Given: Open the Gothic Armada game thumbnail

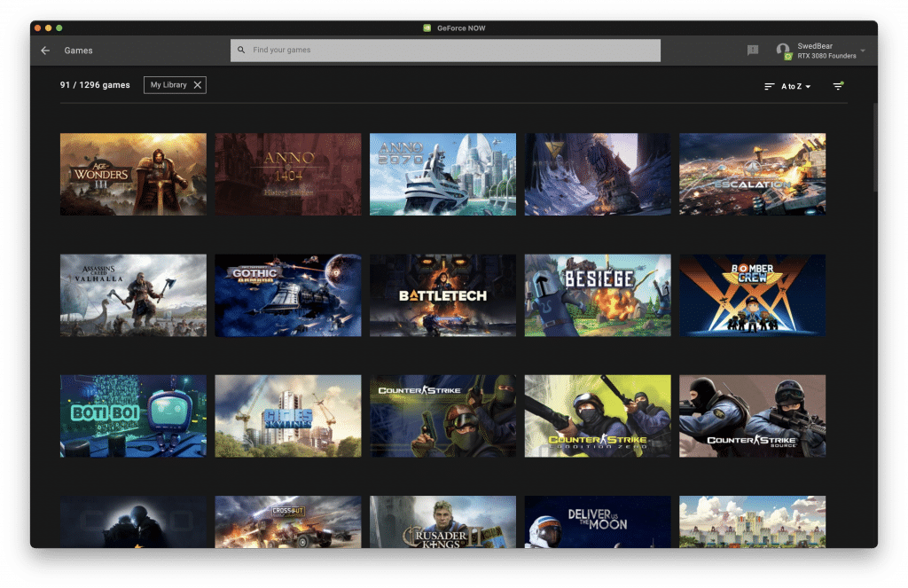Looking at the screenshot, I should click(288, 295).
